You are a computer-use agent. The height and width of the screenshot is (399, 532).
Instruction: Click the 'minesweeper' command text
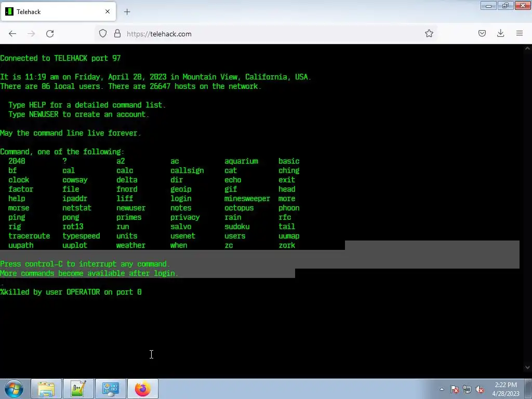(x=247, y=198)
